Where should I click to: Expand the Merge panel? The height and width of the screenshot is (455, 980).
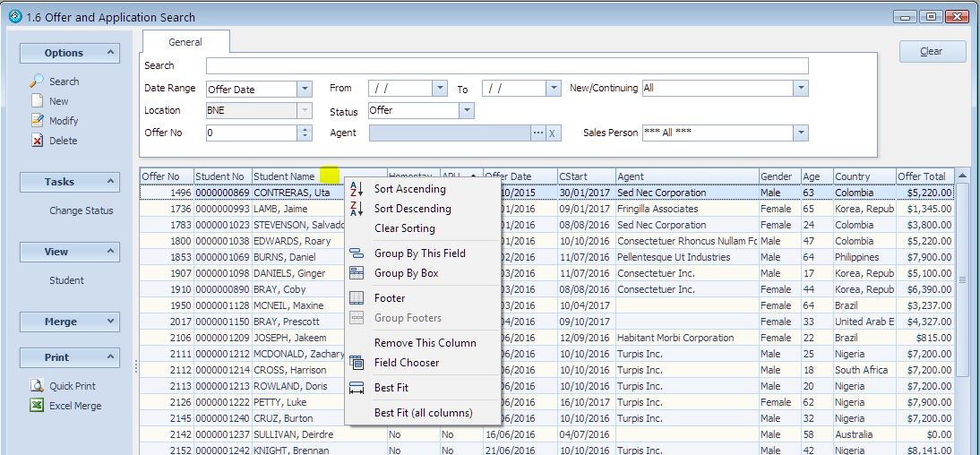point(111,322)
